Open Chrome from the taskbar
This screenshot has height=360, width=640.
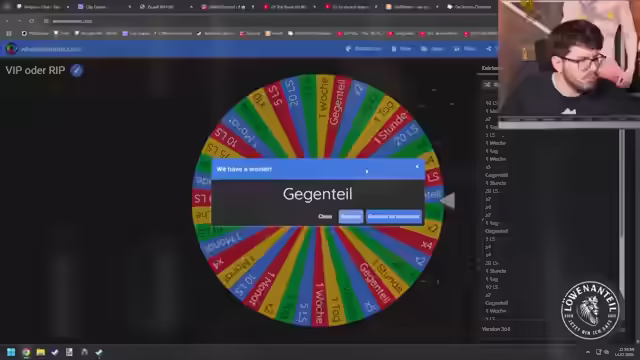pyautogui.click(x=26, y=352)
